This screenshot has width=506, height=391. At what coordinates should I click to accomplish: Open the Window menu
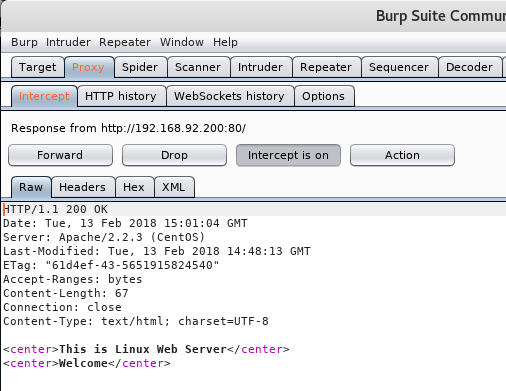point(182,42)
